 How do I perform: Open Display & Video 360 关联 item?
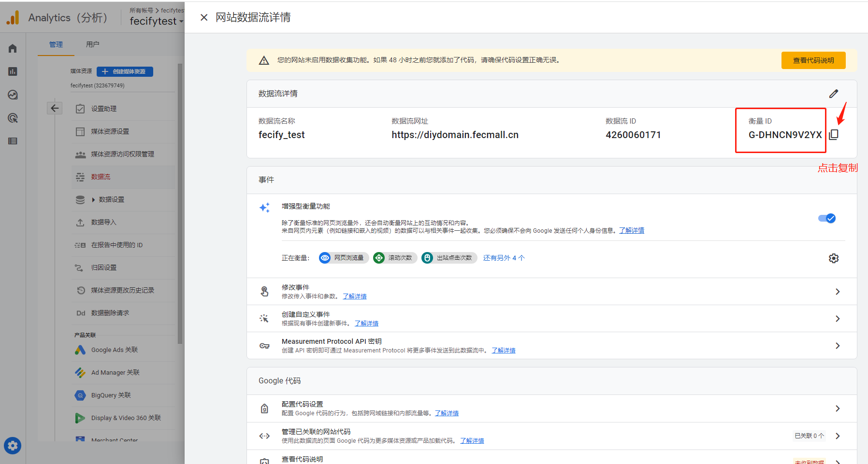(x=123, y=418)
